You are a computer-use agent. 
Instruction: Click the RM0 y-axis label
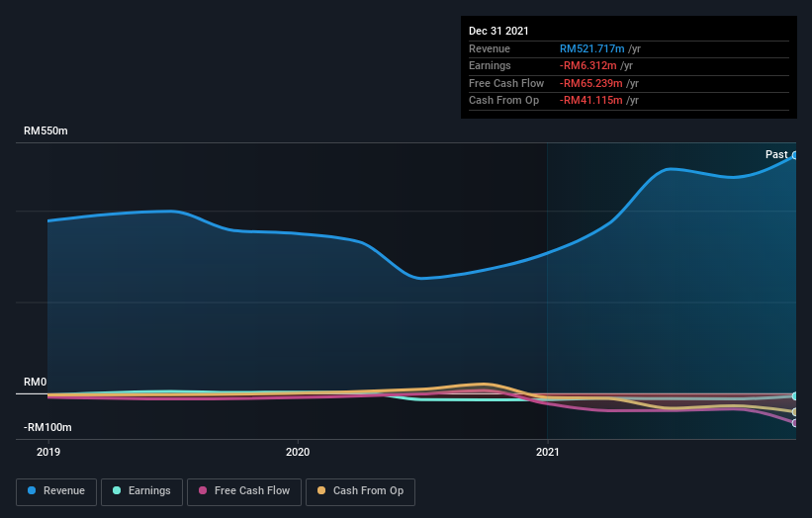click(36, 382)
